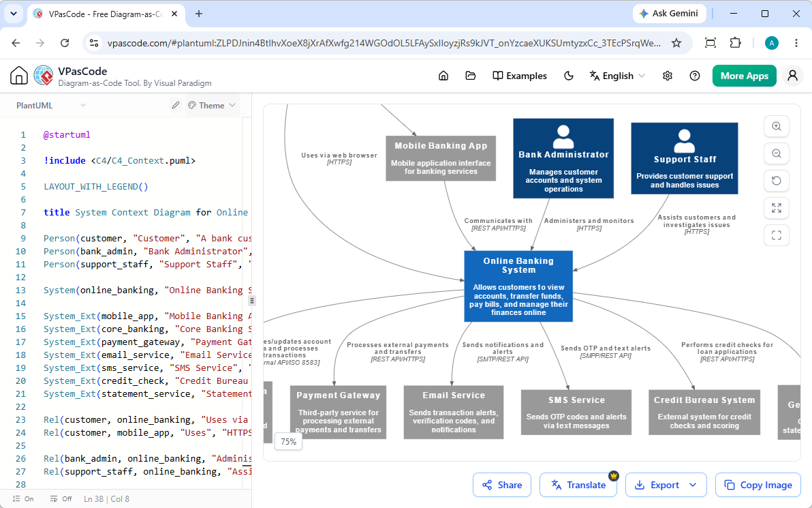Screen dimensions: 812x508
Task: Click line number 13 in the gutter
Action: 20,290
